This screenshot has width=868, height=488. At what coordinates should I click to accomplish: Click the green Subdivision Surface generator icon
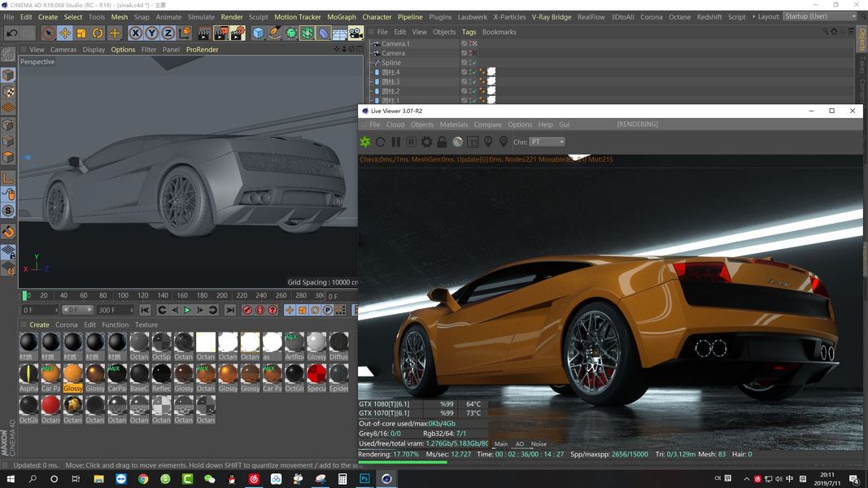[290, 33]
